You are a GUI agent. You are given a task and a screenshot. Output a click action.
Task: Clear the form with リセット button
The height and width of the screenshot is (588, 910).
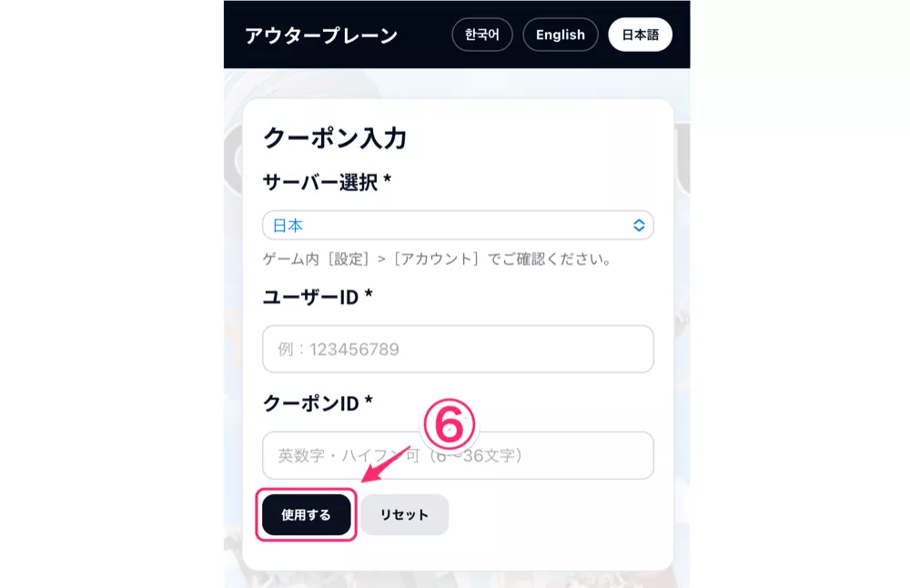pos(405,515)
